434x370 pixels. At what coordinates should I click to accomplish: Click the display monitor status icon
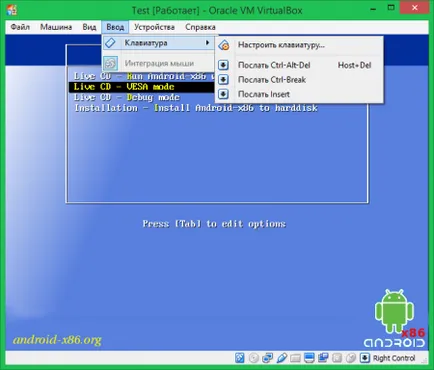coord(309,358)
